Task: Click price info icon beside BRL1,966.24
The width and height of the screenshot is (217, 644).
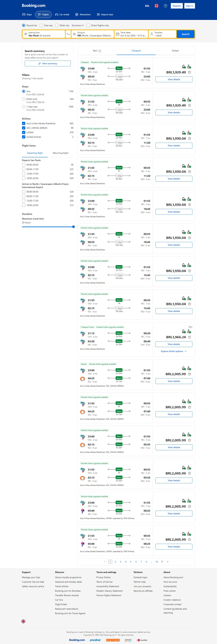Action: (189, 337)
